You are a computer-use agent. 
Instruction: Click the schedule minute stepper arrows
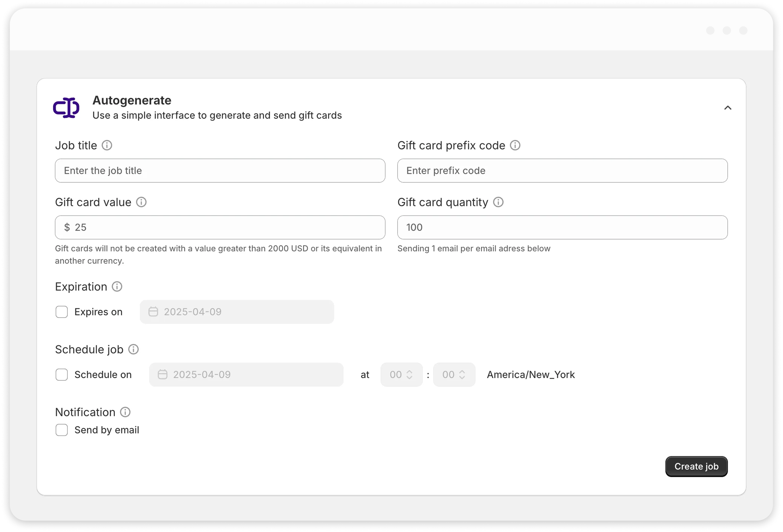click(x=462, y=374)
